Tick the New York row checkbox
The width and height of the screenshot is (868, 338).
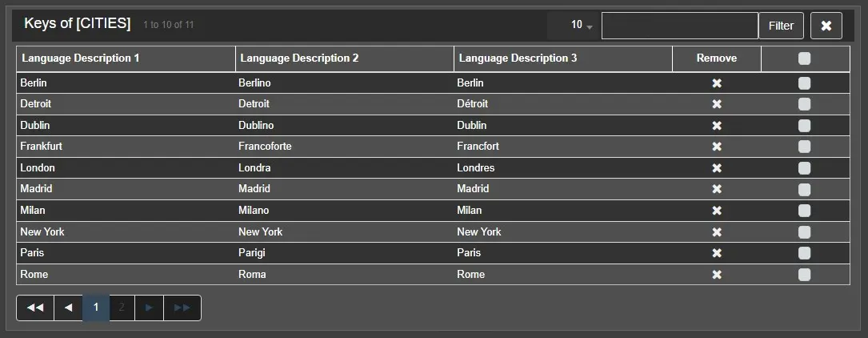coord(804,232)
